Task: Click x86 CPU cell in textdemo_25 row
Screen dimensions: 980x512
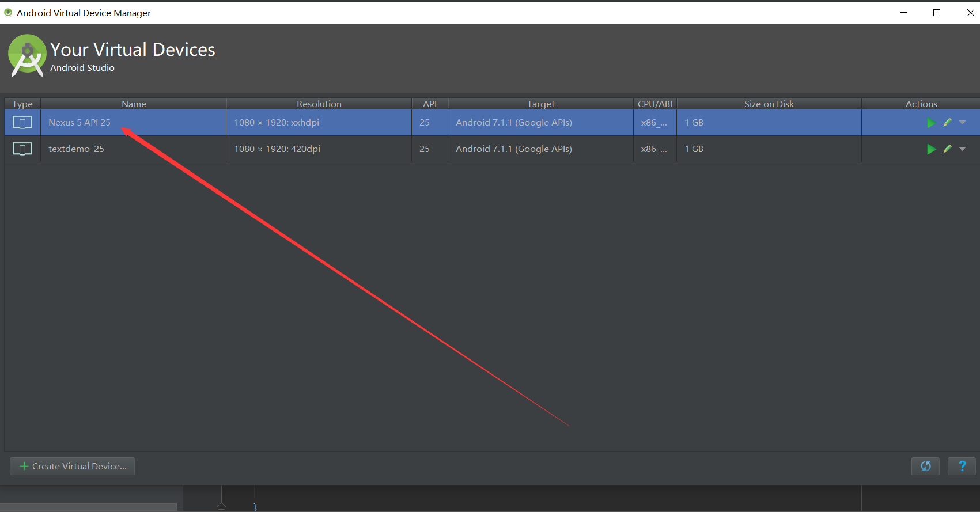Action: point(655,149)
